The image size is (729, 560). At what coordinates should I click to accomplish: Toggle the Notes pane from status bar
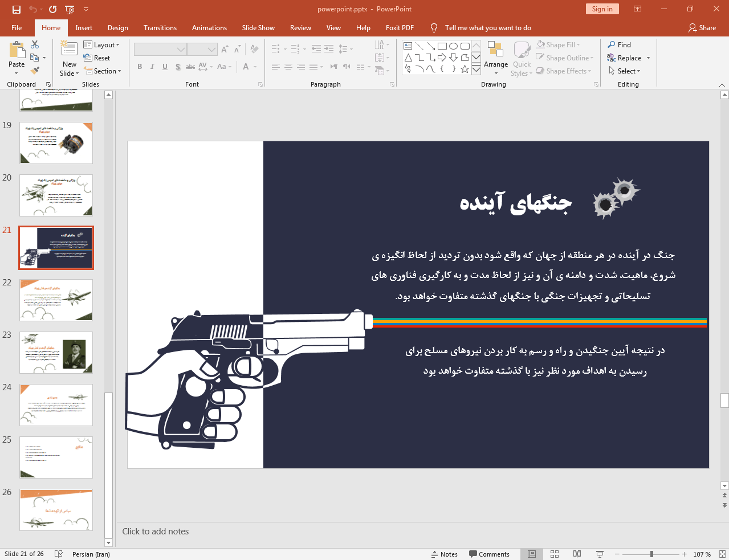445,554
